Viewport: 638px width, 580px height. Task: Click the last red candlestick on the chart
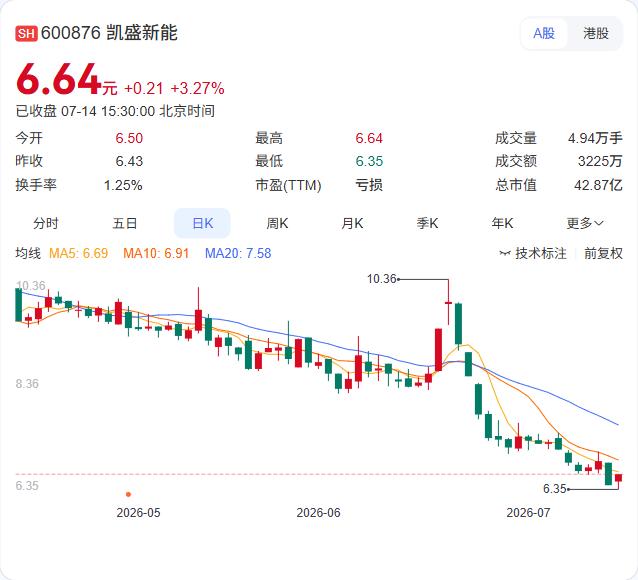tap(618, 478)
